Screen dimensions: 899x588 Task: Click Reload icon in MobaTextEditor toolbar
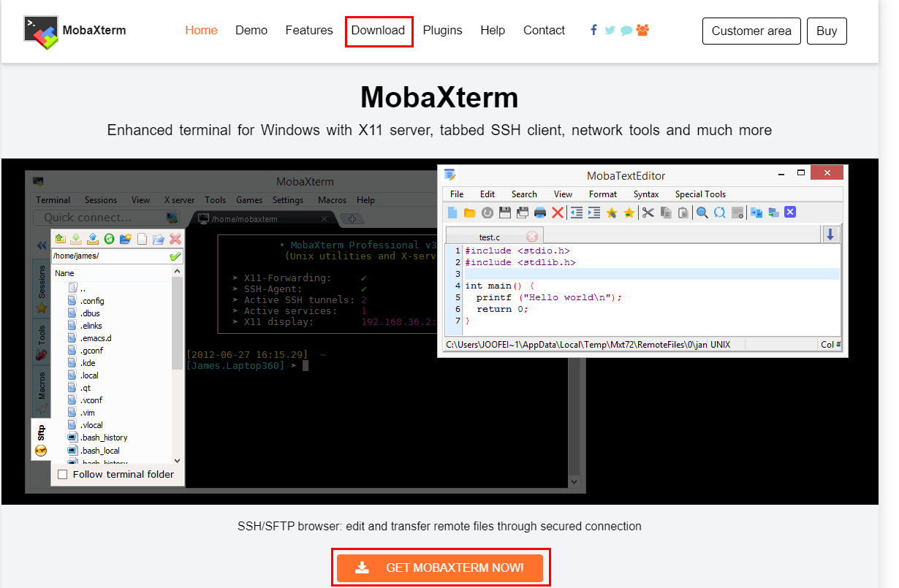[487, 213]
